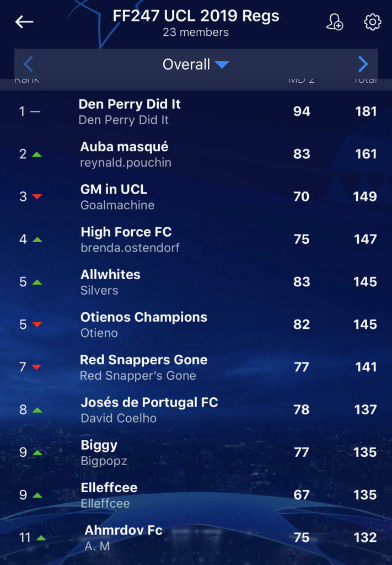Select GM in UCL team row
This screenshot has height=565, width=392.
coord(196,197)
